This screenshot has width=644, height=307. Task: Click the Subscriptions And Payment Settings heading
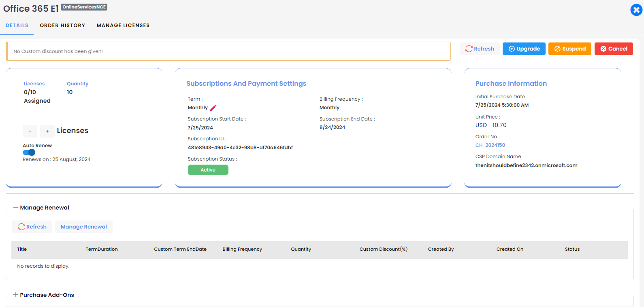[x=246, y=84]
